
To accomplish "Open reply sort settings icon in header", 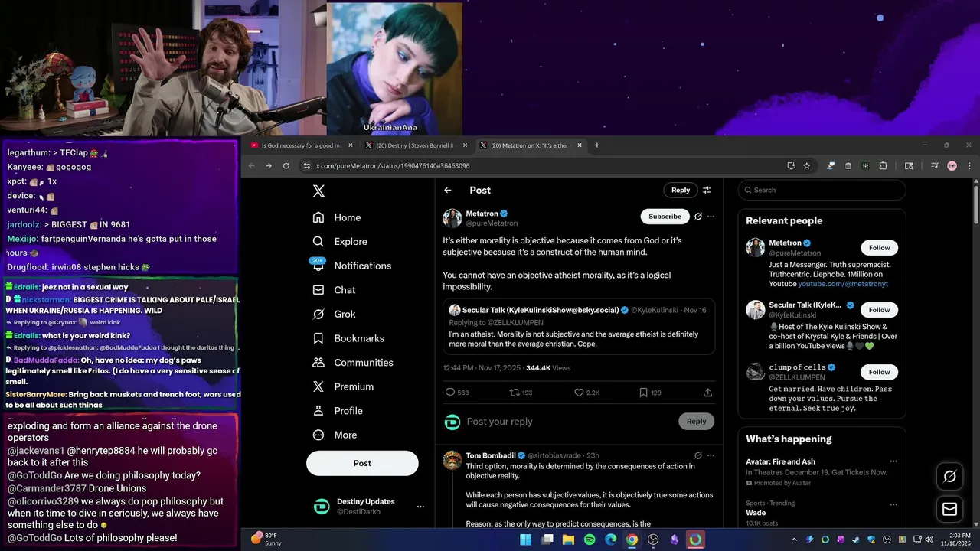I will 707,191.
